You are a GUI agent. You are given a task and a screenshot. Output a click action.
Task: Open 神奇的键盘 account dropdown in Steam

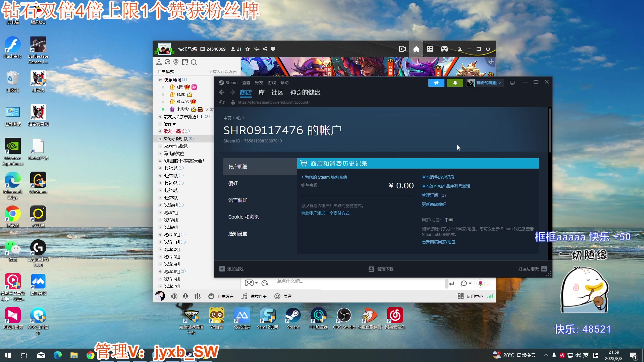point(485,83)
